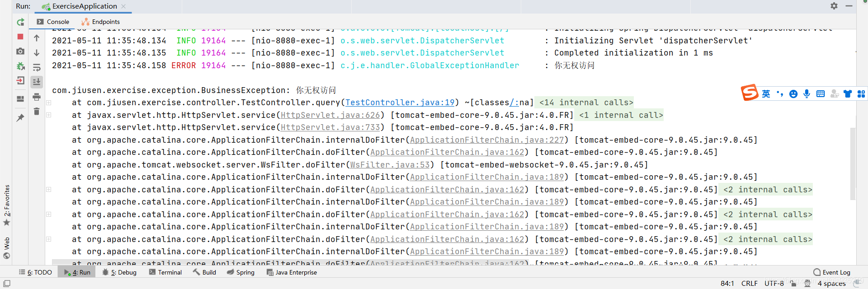868x289 pixels.
Task: Change CRLF line separator
Action: point(750,283)
